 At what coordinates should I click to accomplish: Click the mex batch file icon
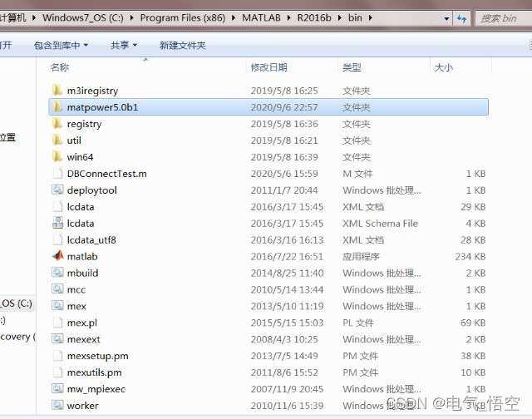57,306
